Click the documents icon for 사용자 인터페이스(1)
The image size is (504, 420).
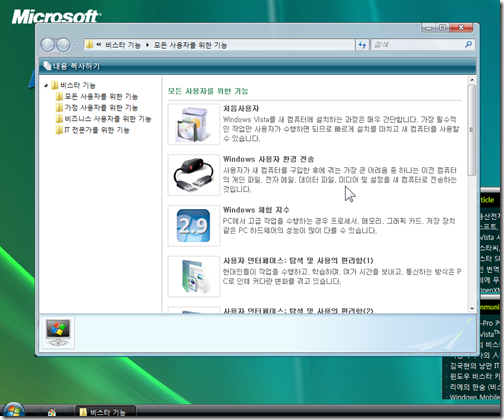point(194,277)
